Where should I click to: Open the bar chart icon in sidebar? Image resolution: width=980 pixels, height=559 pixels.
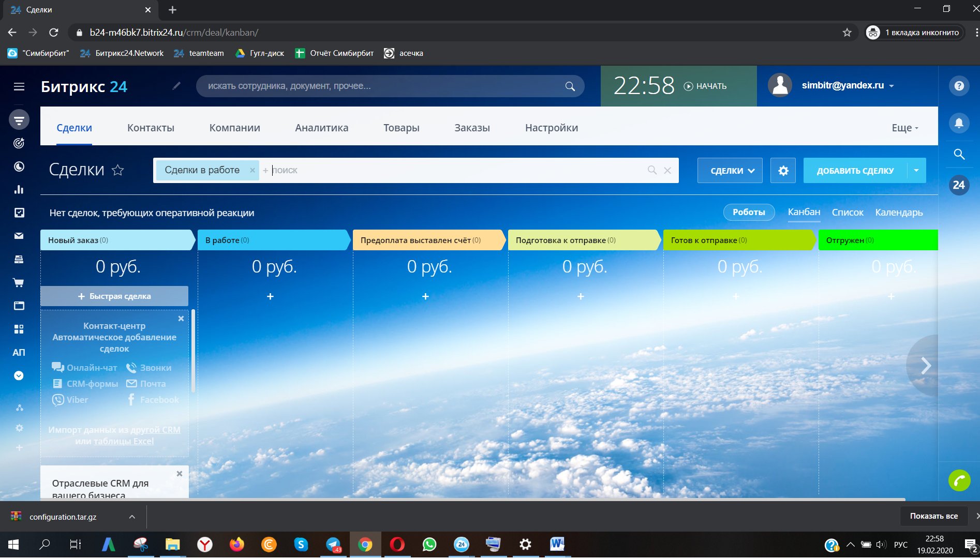point(19,189)
